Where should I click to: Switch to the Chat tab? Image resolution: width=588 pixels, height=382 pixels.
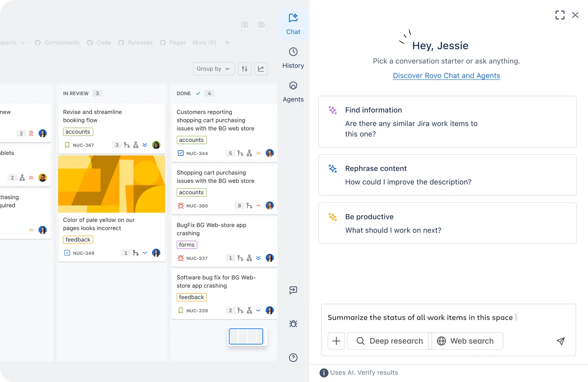tap(293, 24)
